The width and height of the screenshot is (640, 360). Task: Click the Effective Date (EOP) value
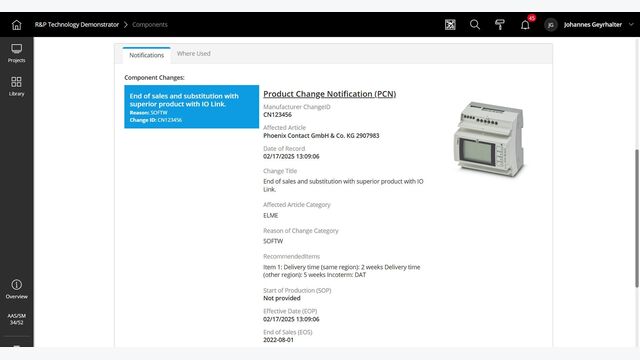click(291, 319)
